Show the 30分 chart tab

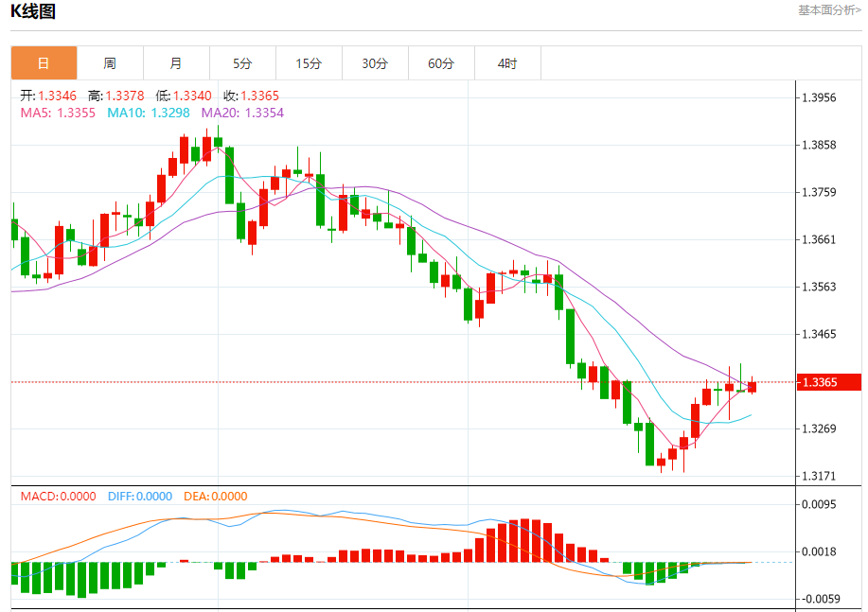point(375,63)
